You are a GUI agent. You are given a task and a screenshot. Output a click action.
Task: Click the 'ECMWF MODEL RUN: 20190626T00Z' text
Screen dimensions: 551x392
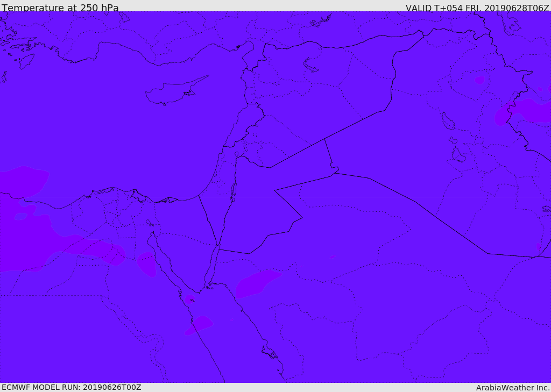[72, 387]
